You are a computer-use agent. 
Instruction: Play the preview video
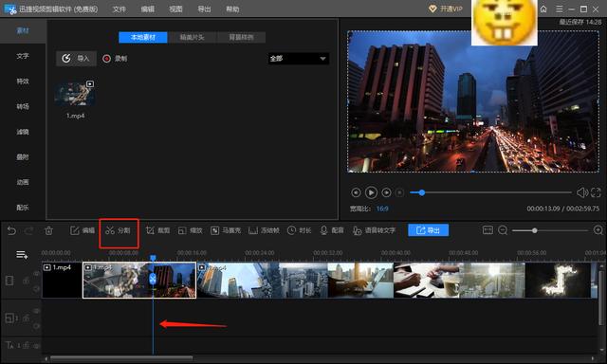(x=371, y=192)
